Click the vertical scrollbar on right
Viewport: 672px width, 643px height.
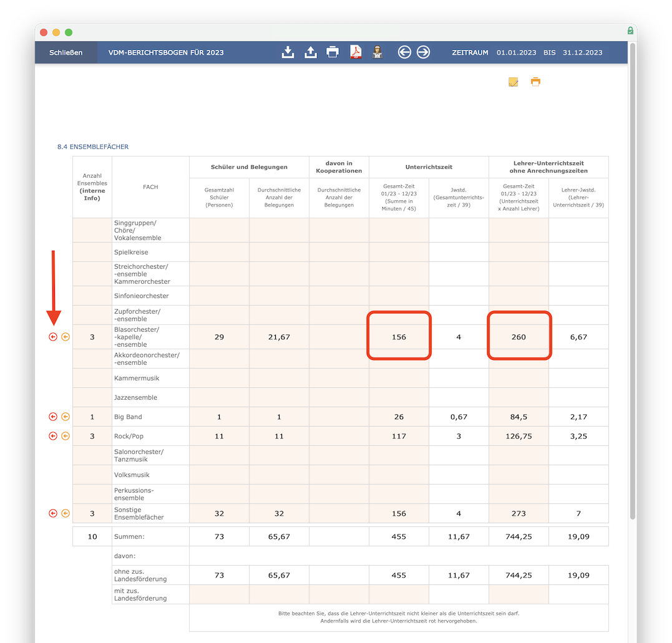click(x=633, y=281)
